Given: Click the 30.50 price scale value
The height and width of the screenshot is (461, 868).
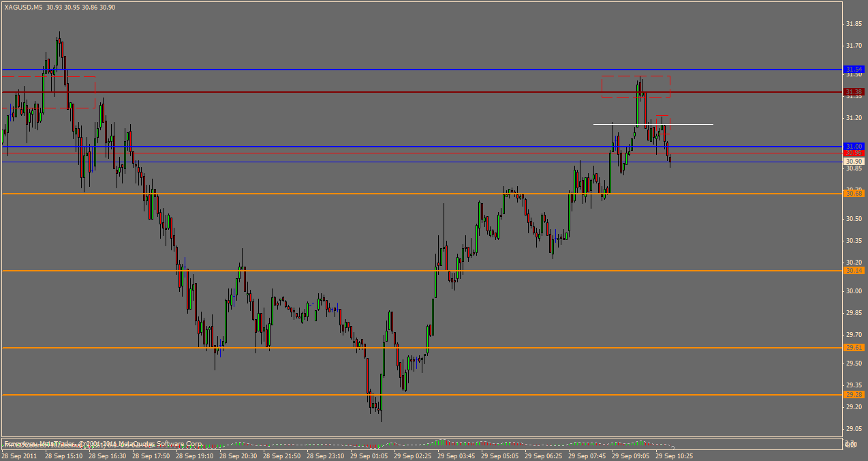Looking at the screenshot, I should 854,219.
